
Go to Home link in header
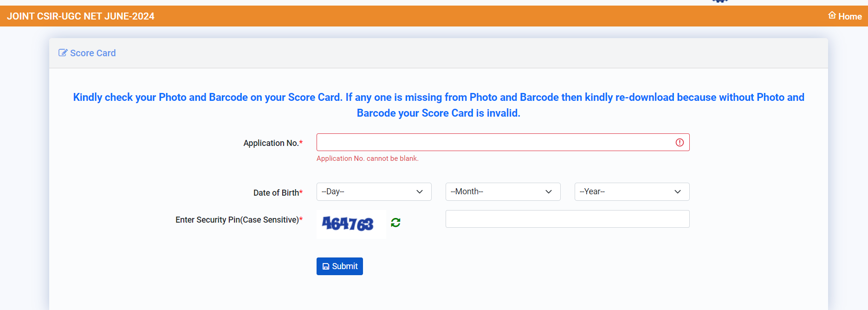click(845, 16)
